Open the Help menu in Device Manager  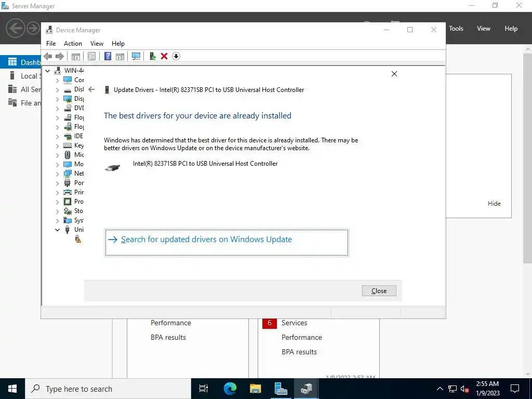pyautogui.click(x=118, y=44)
